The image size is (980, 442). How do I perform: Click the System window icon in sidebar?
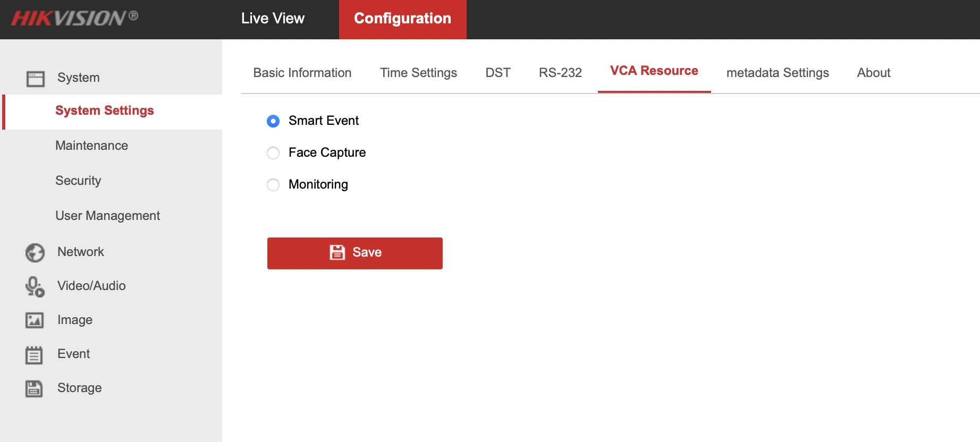[x=36, y=79]
